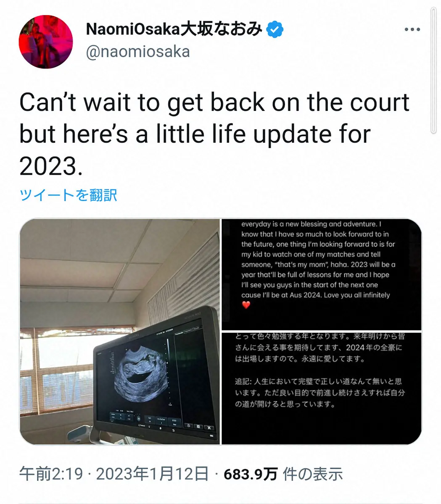441x504 pixels.
Task: Click the 683.9万 view count
Action: point(251,474)
